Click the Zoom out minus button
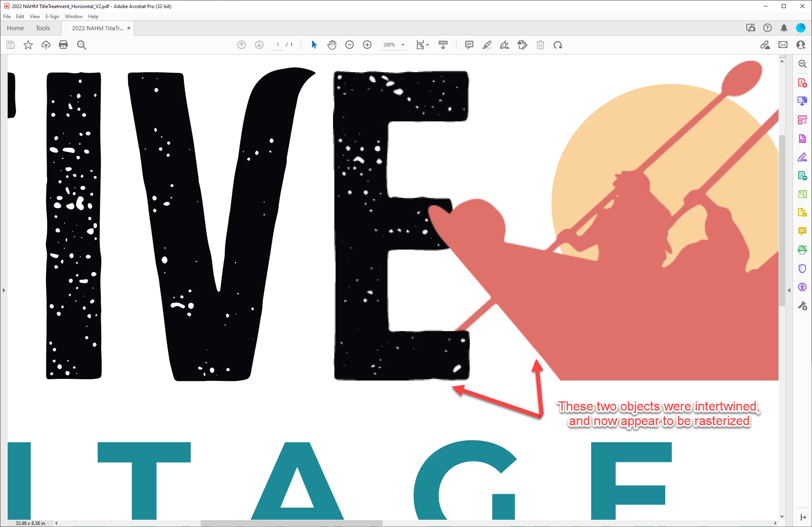This screenshot has width=812, height=527. 349,45
